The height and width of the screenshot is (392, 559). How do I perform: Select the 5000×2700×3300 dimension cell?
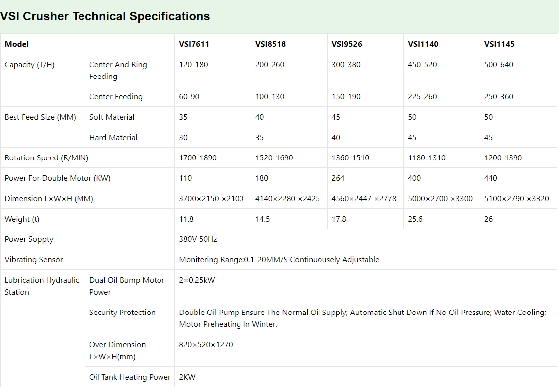(440, 199)
